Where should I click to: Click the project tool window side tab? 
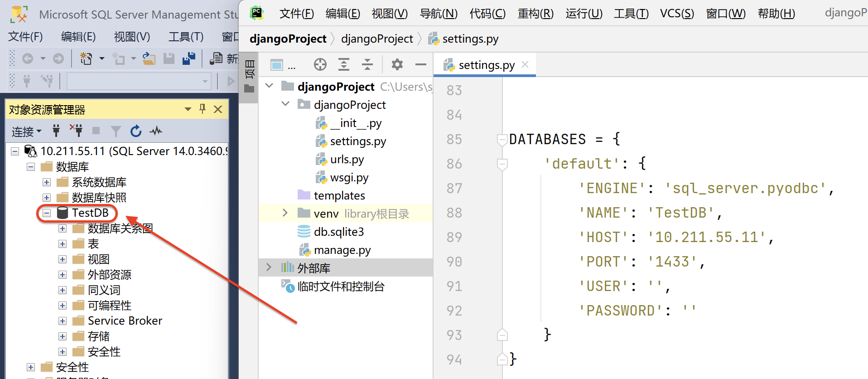(249, 76)
